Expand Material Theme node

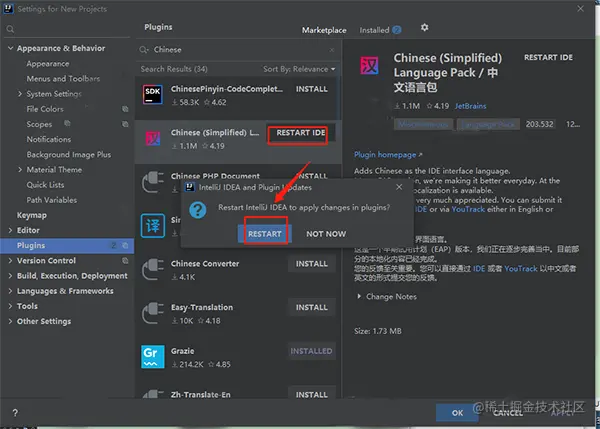(20, 170)
